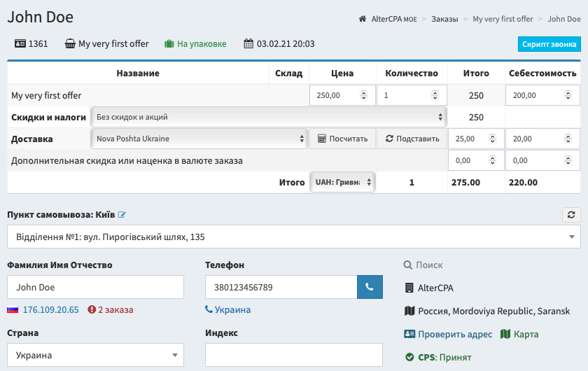Click blue phone call button
Screen dimensions: 588x371
pos(370,287)
